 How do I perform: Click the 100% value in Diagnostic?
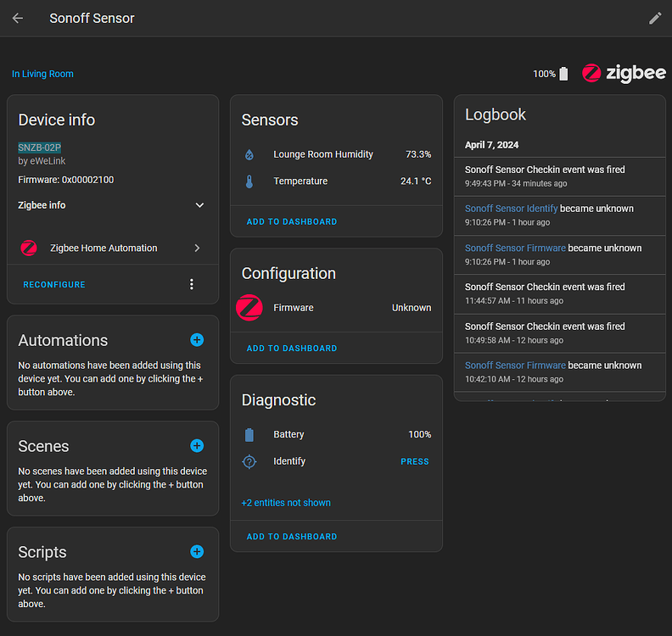[x=419, y=434]
